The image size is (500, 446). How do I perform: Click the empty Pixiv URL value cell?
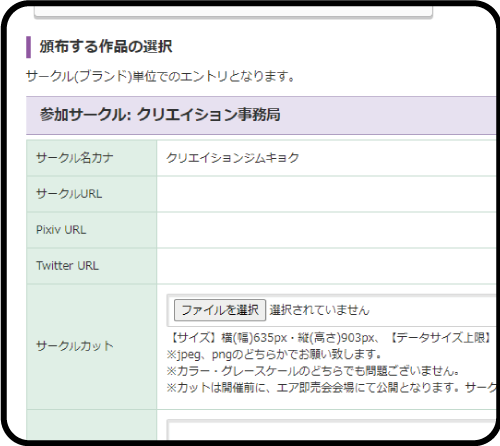(326, 230)
